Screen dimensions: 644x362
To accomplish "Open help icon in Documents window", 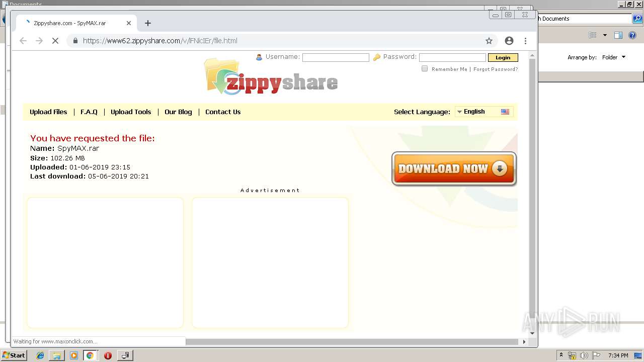I will [x=632, y=35].
